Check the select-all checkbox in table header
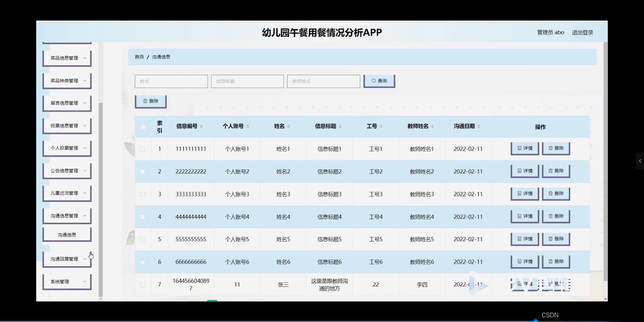This screenshot has width=644, height=322. click(143, 127)
